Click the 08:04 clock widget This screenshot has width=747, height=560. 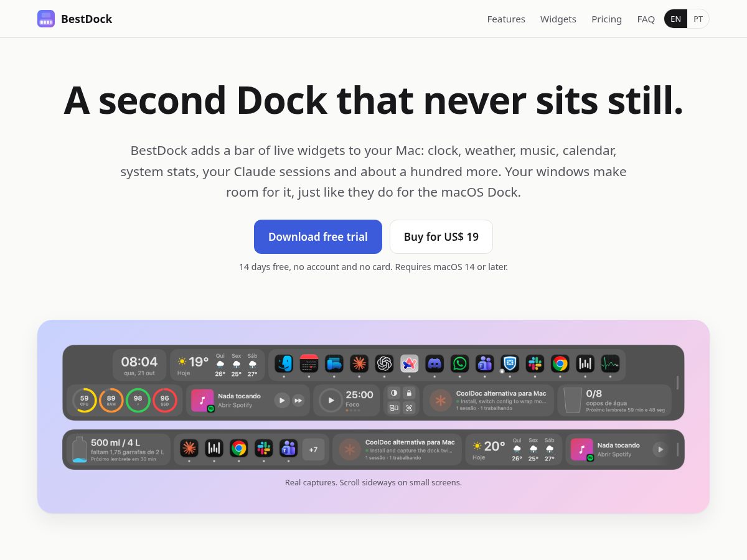(139, 365)
